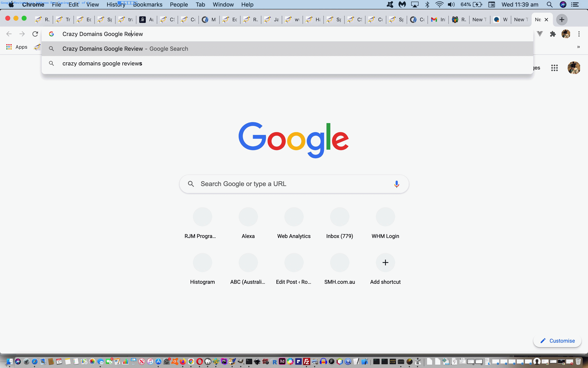This screenshot has width=588, height=368.
Task: Open the Web Analytics shortcut
Action: tap(294, 223)
